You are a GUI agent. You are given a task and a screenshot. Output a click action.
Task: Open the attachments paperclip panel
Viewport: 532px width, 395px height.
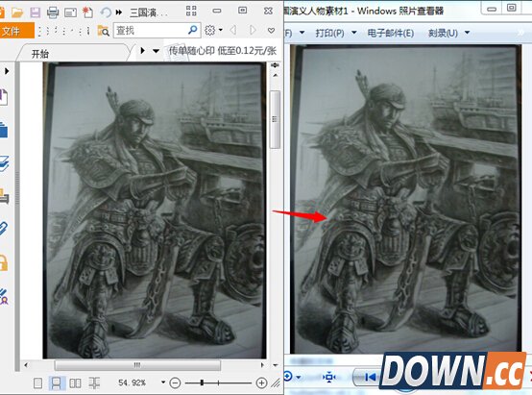[x=4, y=228]
